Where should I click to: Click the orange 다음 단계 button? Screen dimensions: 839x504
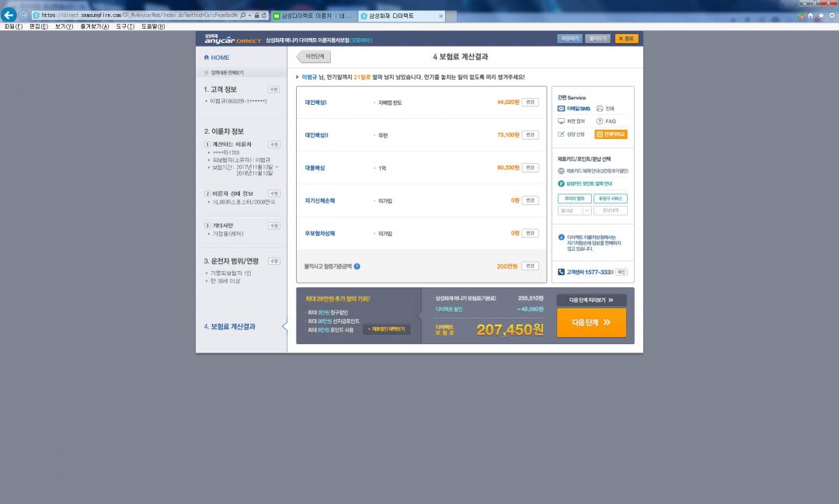[x=591, y=322]
